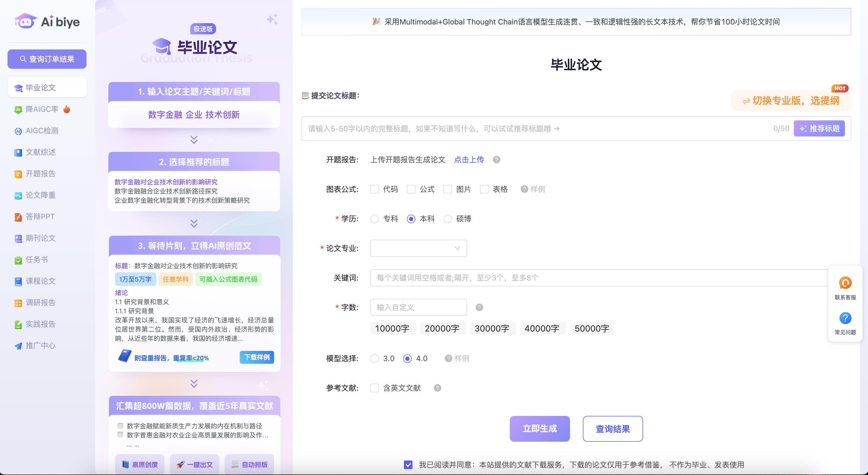Click 样例 icon in 图表公式 row

click(x=524, y=189)
